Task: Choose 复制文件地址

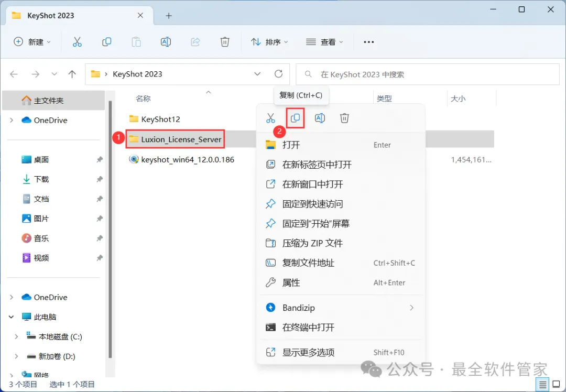Action: click(341, 263)
